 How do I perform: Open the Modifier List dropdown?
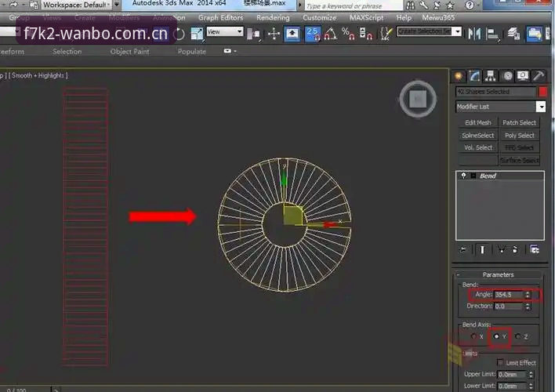pos(541,107)
